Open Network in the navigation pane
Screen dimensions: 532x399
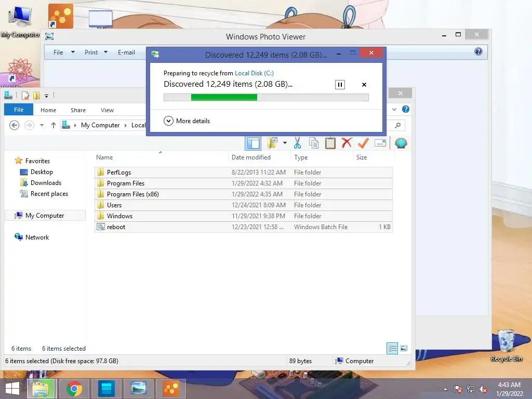(x=32, y=237)
